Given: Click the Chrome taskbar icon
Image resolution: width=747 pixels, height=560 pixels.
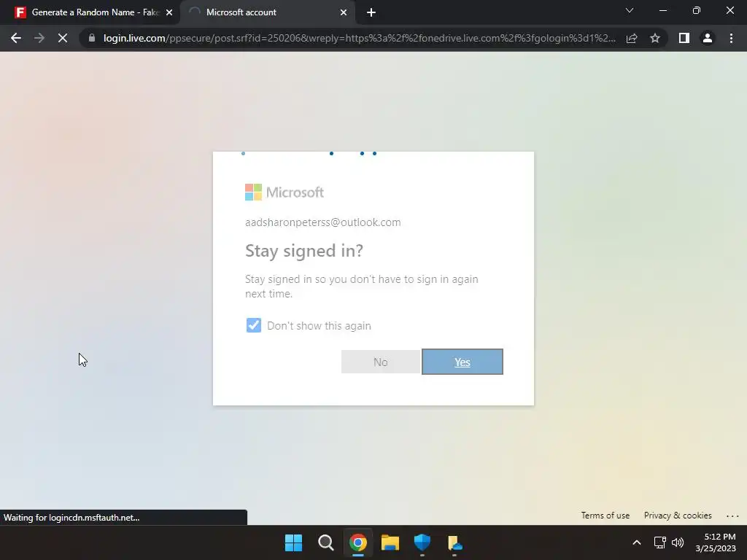Looking at the screenshot, I should coord(357,542).
